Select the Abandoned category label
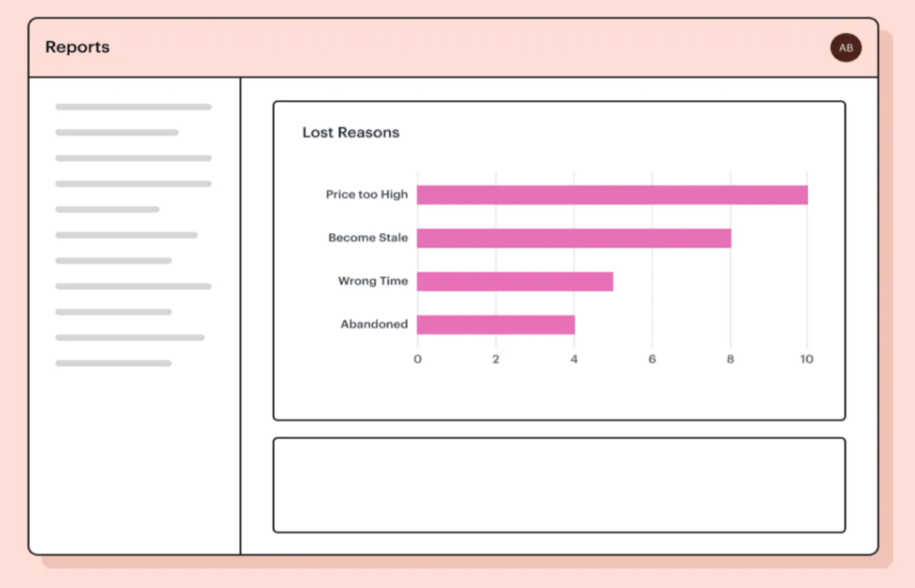Viewport: 915px width, 588px height. click(374, 323)
